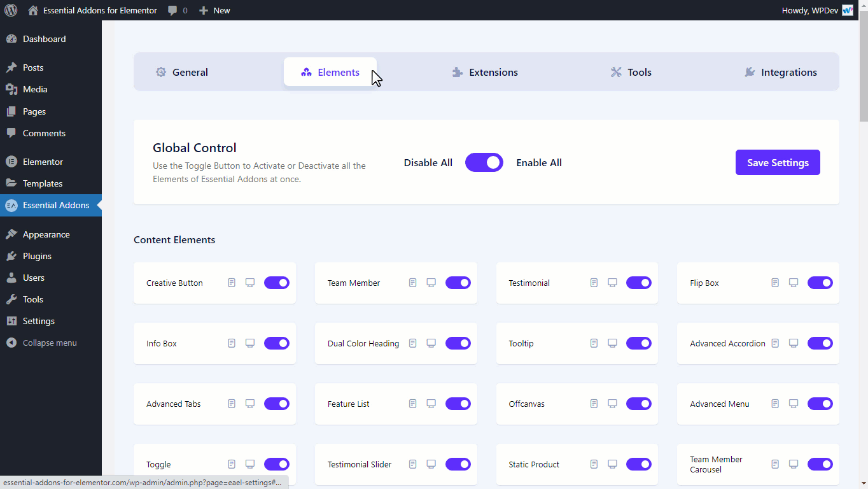Toggle the Offcanvas element switch
Image resolution: width=868 pixels, height=489 pixels.
[639, 404]
